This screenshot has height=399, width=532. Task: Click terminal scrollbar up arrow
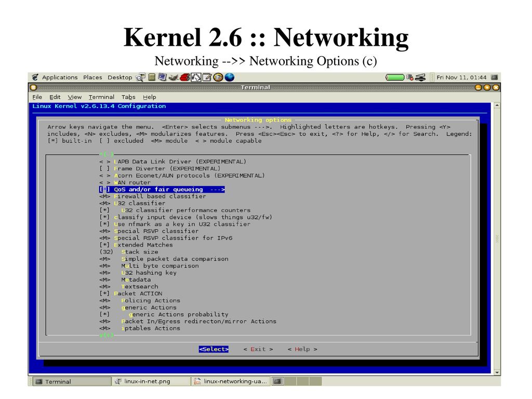[497, 105]
